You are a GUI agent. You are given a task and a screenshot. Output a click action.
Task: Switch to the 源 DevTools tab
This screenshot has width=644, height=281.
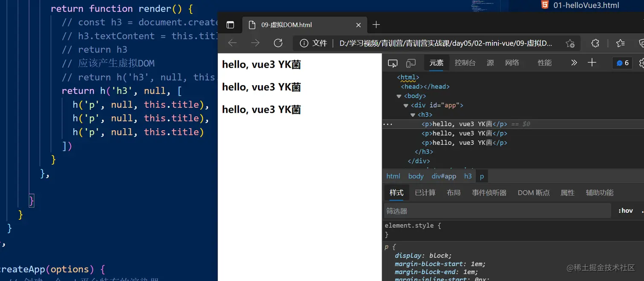[x=490, y=63]
